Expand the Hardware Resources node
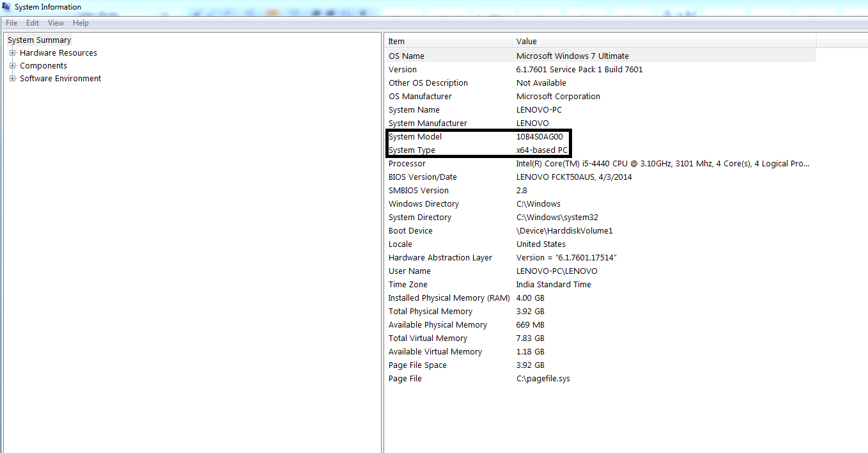The height and width of the screenshot is (453, 868). click(x=13, y=53)
